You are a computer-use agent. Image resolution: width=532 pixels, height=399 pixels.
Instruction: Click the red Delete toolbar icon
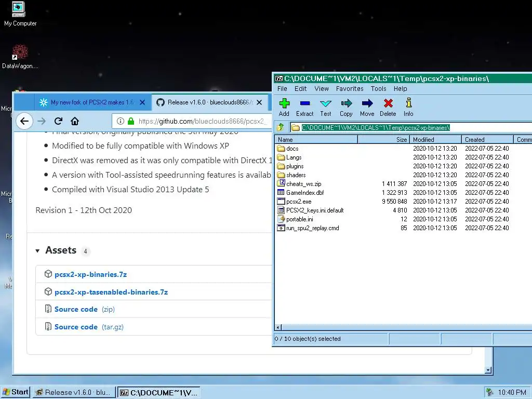(x=388, y=107)
